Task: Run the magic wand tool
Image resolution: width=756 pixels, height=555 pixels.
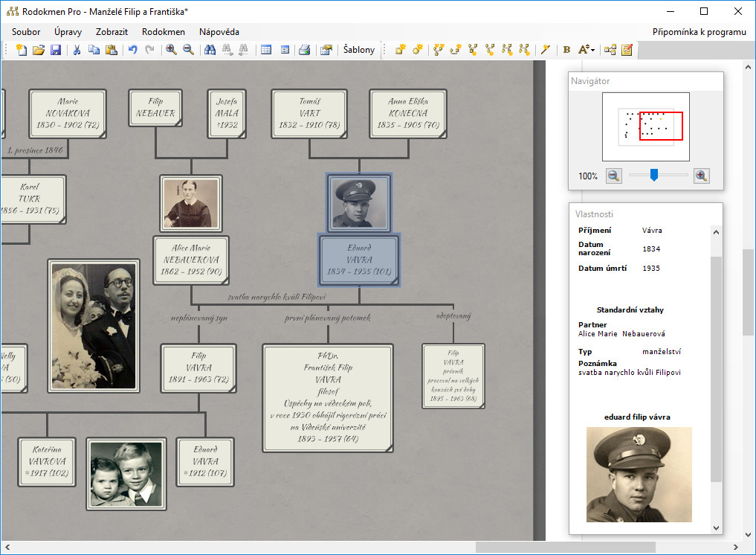Action: pyautogui.click(x=546, y=50)
